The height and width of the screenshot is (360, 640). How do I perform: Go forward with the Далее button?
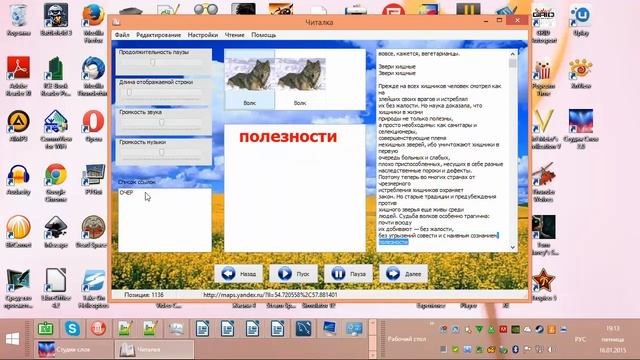coord(403,274)
